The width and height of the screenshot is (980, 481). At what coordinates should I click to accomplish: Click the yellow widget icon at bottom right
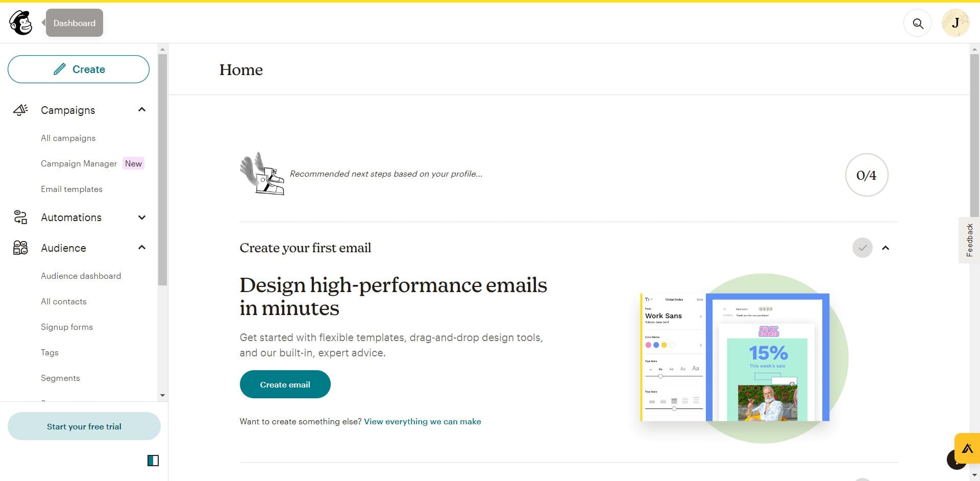click(967, 449)
